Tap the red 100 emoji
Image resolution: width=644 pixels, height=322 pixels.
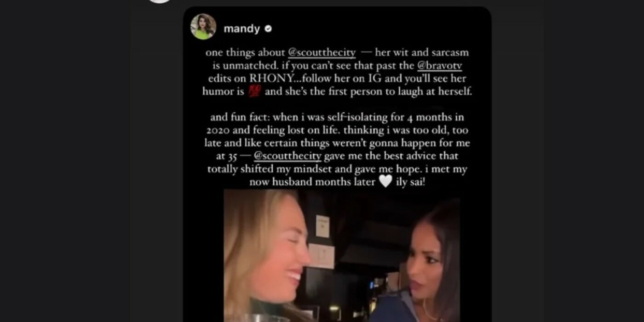pyautogui.click(x=254, y=92)
